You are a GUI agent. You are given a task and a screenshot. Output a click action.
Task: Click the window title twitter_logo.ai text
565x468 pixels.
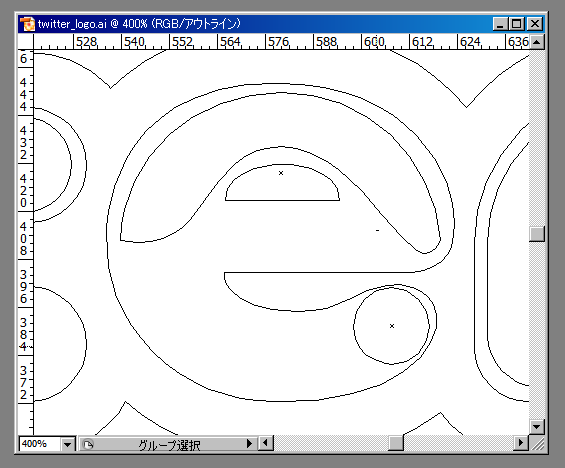click(72, 24)
